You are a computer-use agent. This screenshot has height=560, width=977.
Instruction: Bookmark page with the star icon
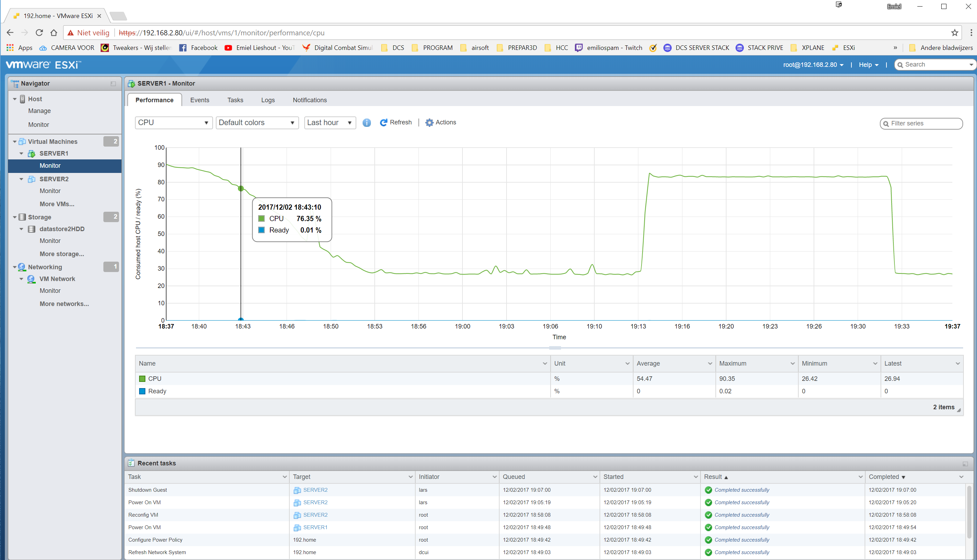(x=954, y=33)
